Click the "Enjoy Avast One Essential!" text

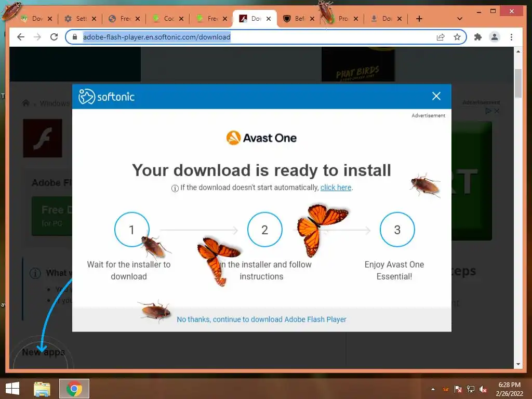(394, 270)
